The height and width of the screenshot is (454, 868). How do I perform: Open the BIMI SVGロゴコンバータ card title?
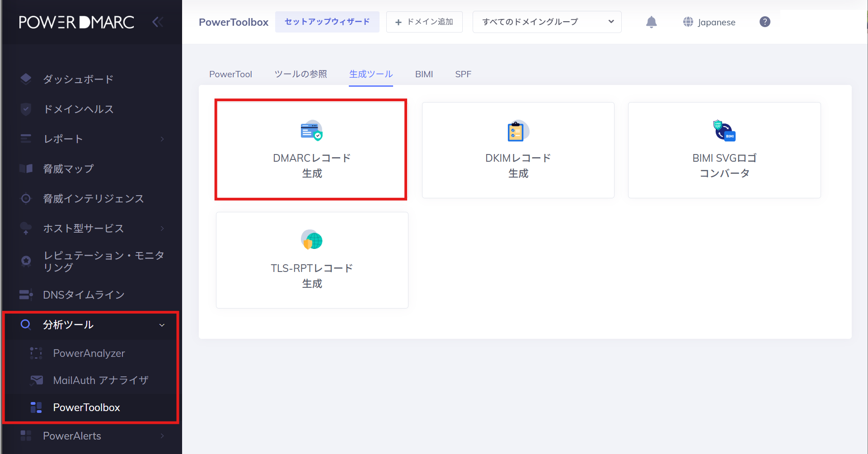coord(724,166)
